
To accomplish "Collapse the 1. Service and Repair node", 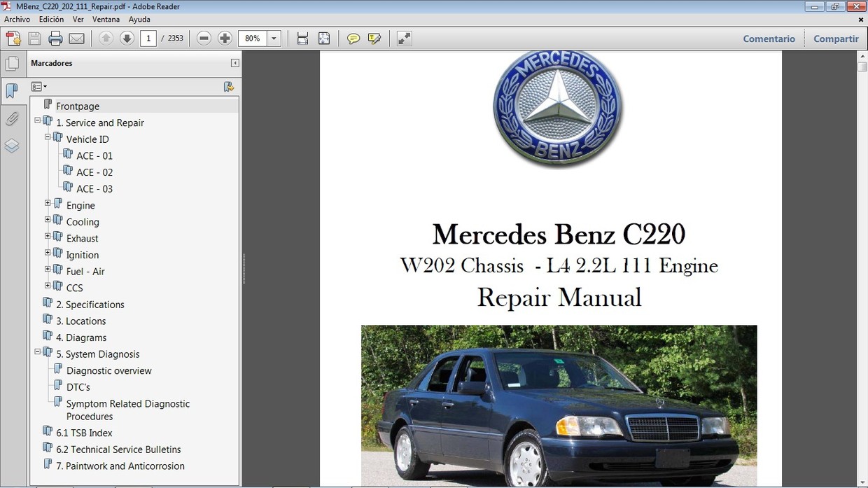I will point(38,120).
